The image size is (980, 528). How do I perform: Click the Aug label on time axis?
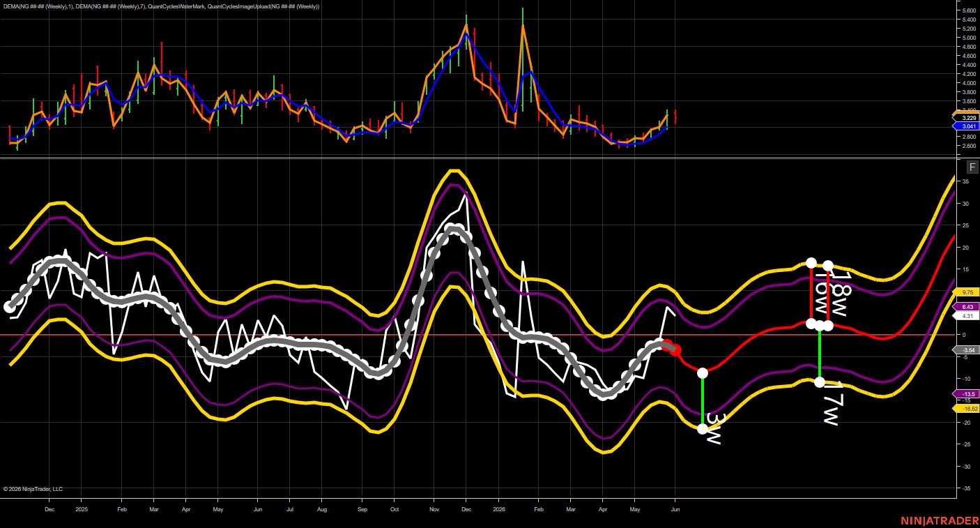(x=321, y=510)
